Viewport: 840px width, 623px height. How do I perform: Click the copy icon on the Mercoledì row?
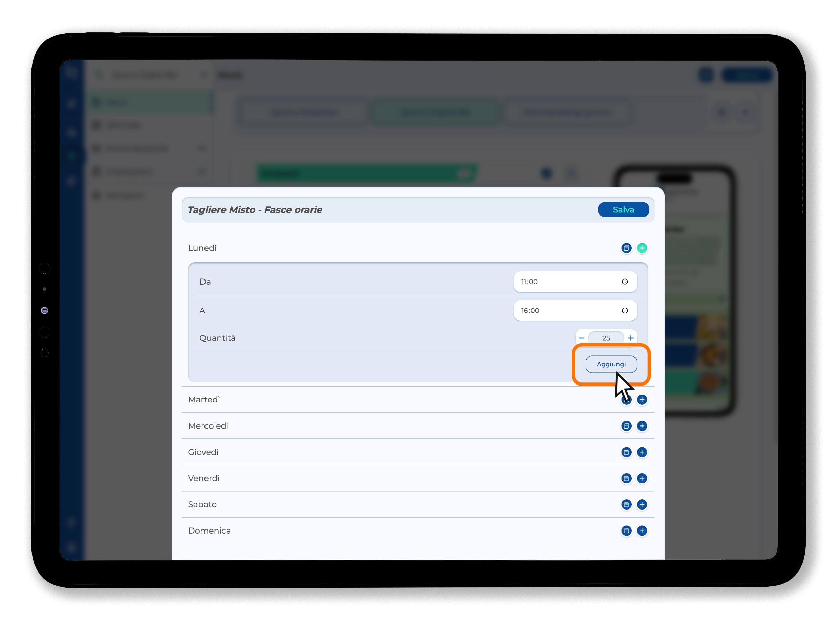click(626, 426)
